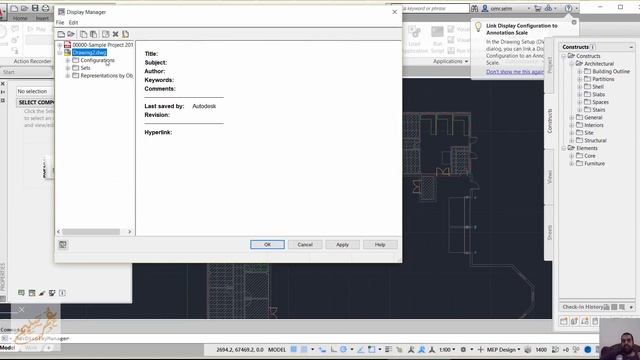
Task: Open the shopping cart icon in the title bar
Action: (x=538, y=8)
